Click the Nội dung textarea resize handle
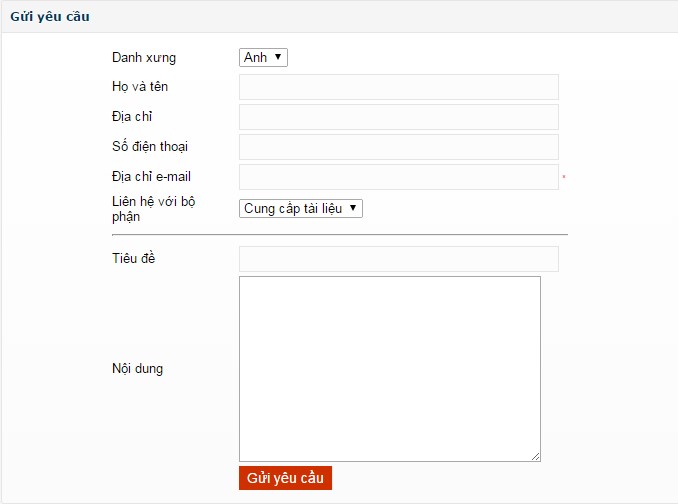 (535, 456)
